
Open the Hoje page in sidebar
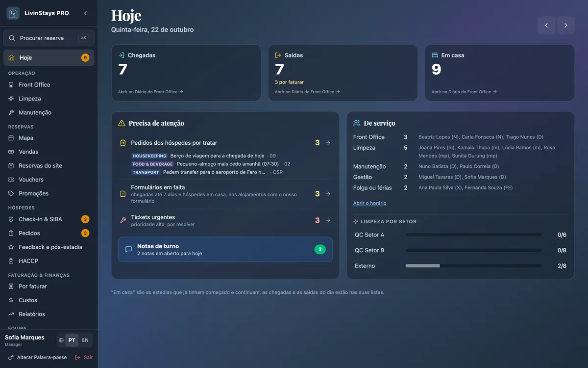coord(49,58)
